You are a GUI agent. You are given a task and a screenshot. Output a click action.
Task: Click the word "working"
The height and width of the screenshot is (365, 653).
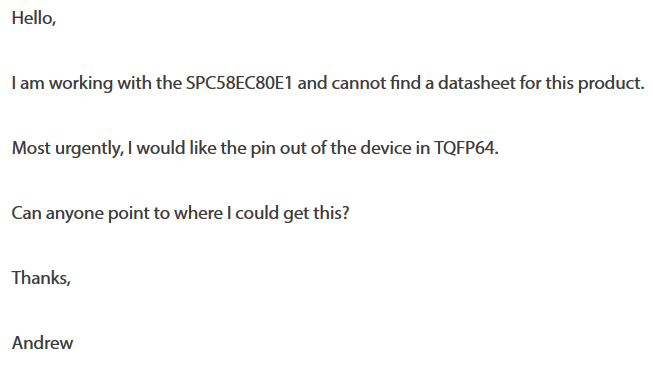point(81,84)
